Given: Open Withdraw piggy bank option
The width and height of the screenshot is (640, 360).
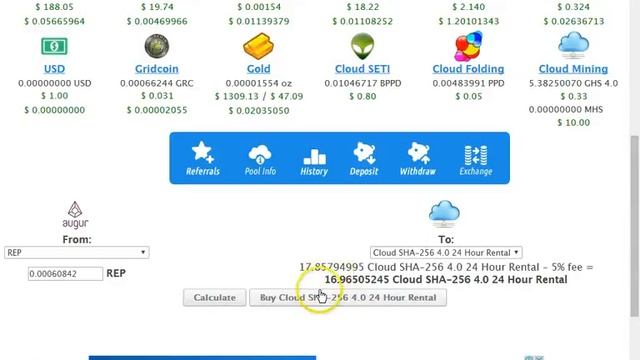Looking at the screenshot, I should coord(418,159).
